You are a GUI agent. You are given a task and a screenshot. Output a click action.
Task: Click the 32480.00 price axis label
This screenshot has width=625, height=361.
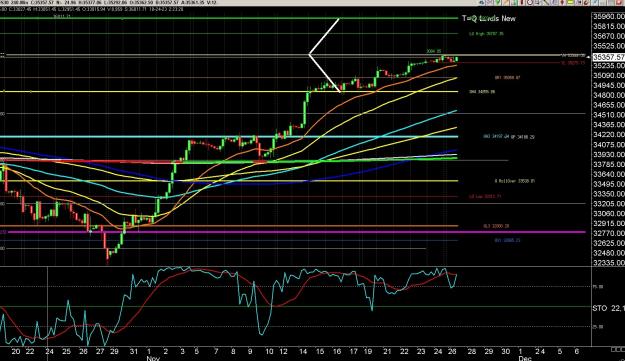tap(609, 253)
